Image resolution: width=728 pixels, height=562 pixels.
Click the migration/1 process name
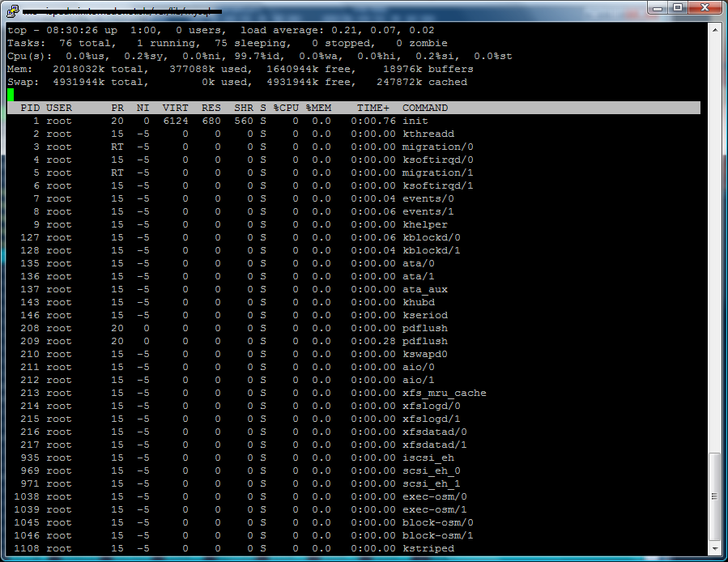pos(438,172)
